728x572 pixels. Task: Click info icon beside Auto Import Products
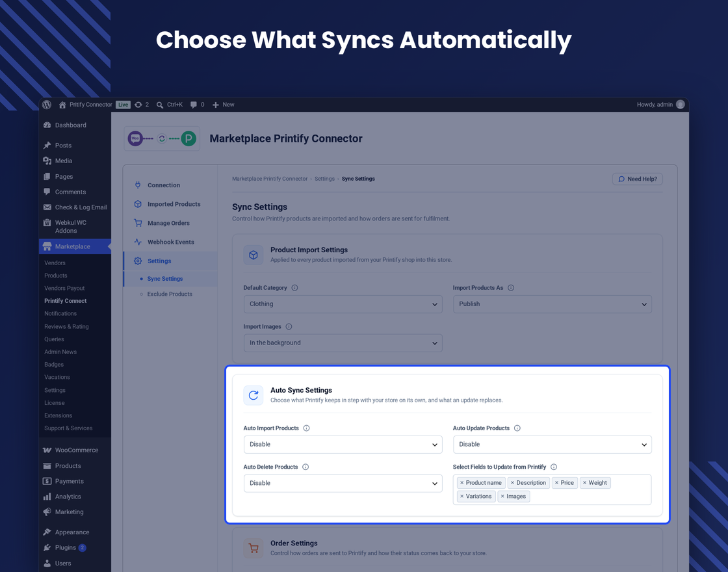tap(306, 428)
